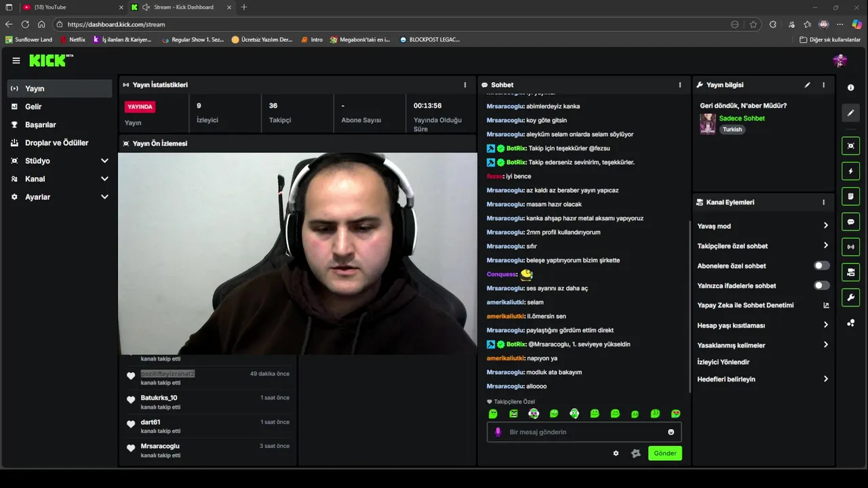Toggle Yalnızca ifadelerle sohbet switch
Viewport: 868px width, 488px height.
coord(821,285)
